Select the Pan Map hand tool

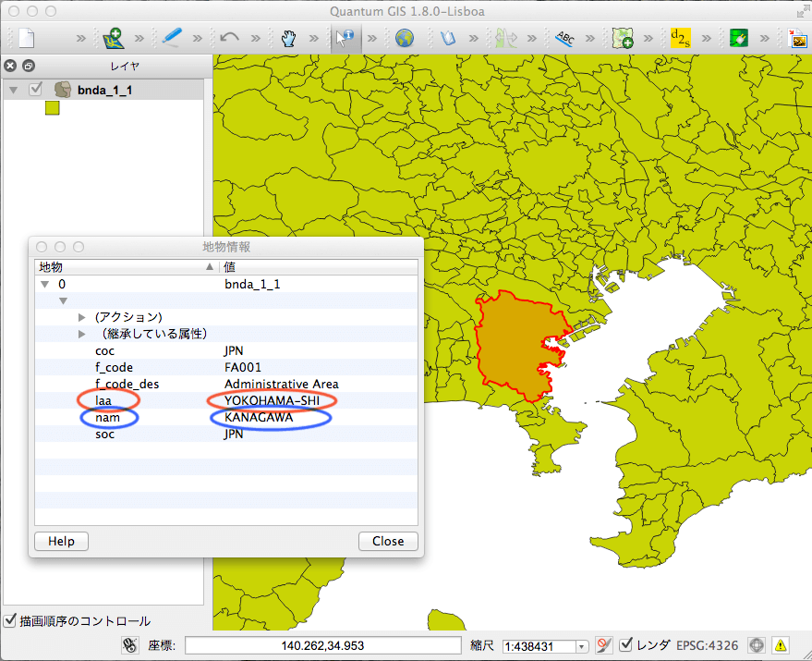288,38
